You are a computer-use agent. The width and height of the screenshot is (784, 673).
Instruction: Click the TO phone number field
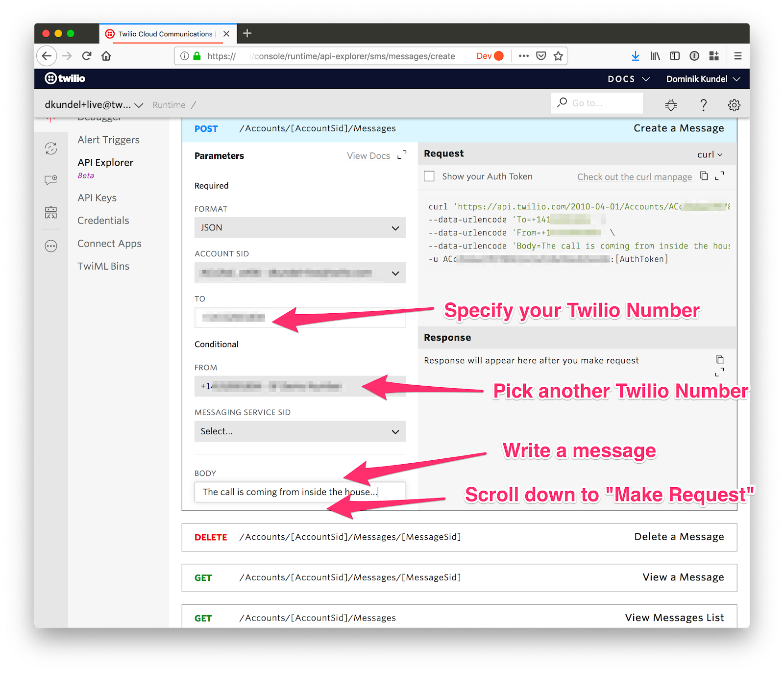pos(300,318)
